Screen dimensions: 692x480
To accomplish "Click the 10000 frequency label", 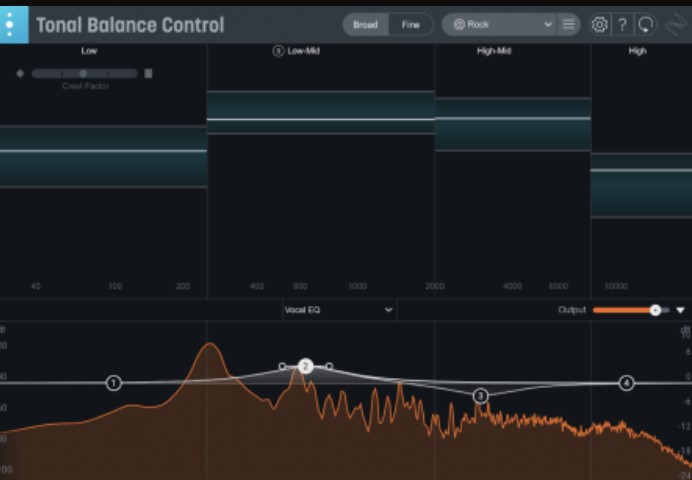I will [x=616, y=286].
